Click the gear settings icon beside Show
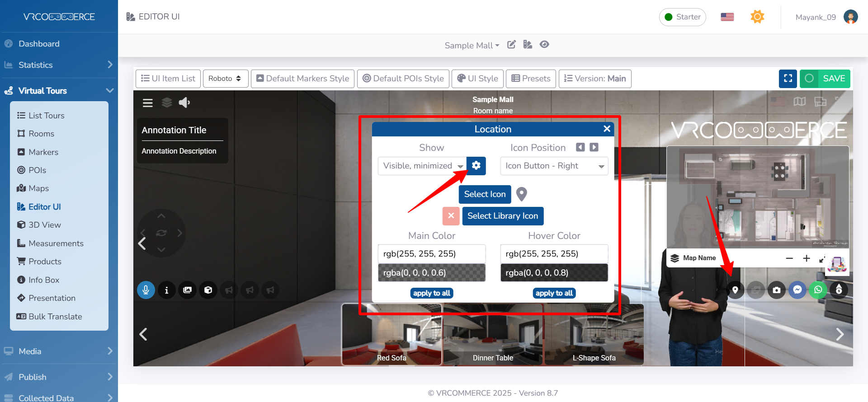The width and height of the screenshot is (868, 402). [476, 166]
